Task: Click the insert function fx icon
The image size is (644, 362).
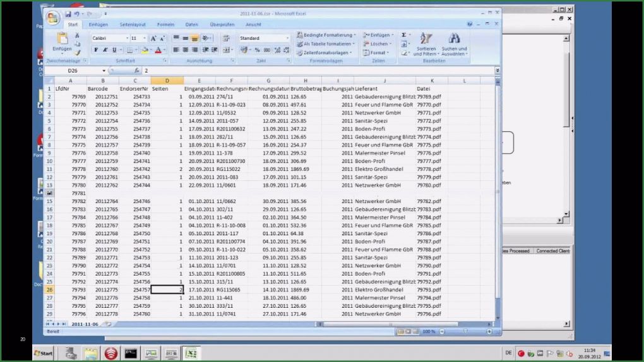Action: click(137, 71)
